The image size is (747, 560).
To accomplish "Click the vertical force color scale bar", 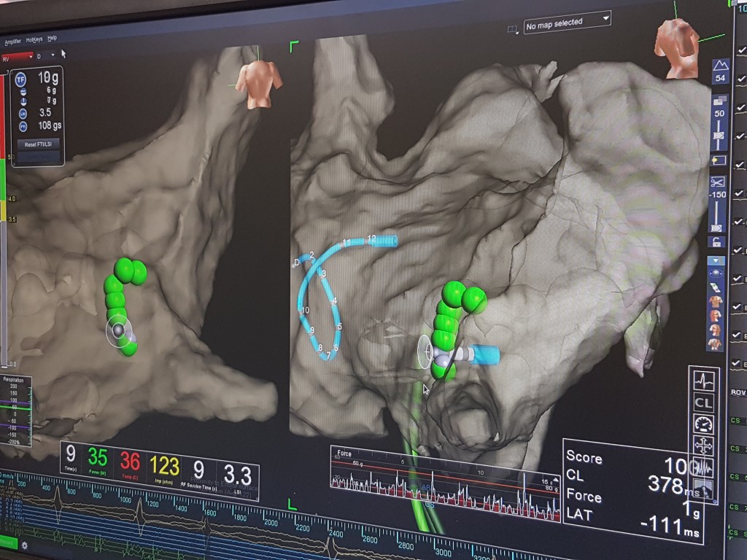I will click(x=2, y=220).
